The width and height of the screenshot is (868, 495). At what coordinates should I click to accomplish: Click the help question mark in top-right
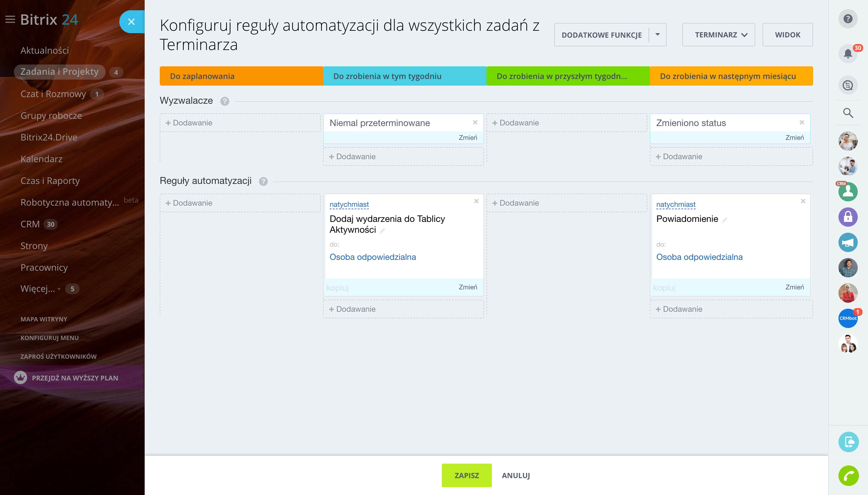(848, 19)
